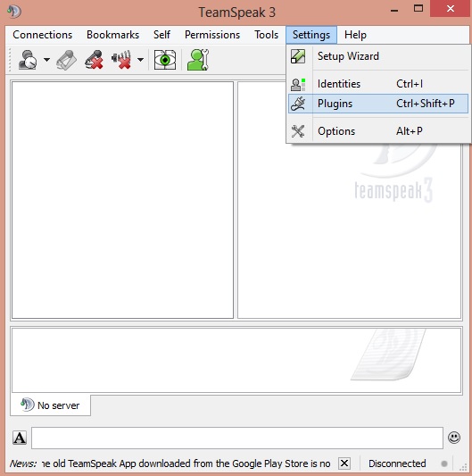Click the chat message input field
The image size is (472, 476).
coord(237,438)
